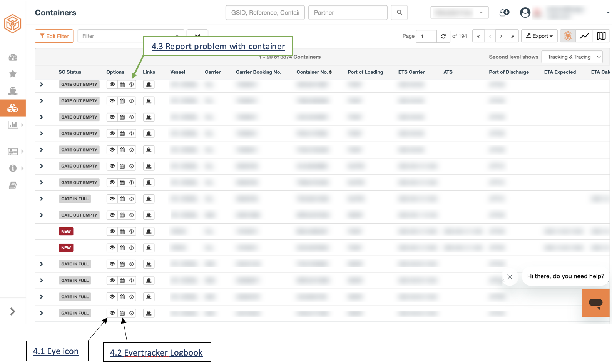Expand the first GATE OUT EMPTY row
The image size is (612, 364).
tap(42, 85)
